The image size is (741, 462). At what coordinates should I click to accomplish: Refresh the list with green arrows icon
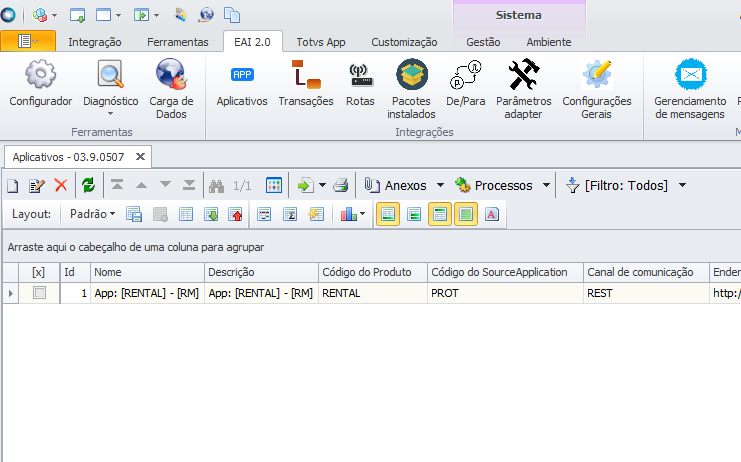coord(88,185)
